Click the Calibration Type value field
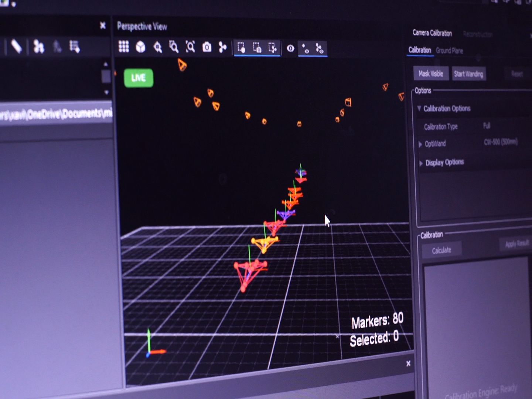The image size is (532, 399). 487,126
